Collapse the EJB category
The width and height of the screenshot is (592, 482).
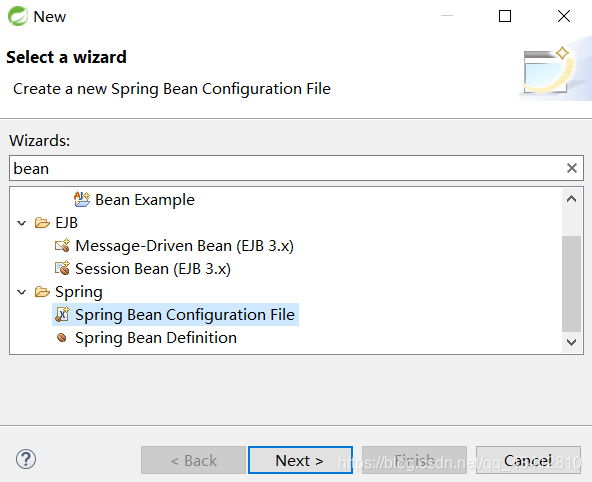(x=22, y=223)
